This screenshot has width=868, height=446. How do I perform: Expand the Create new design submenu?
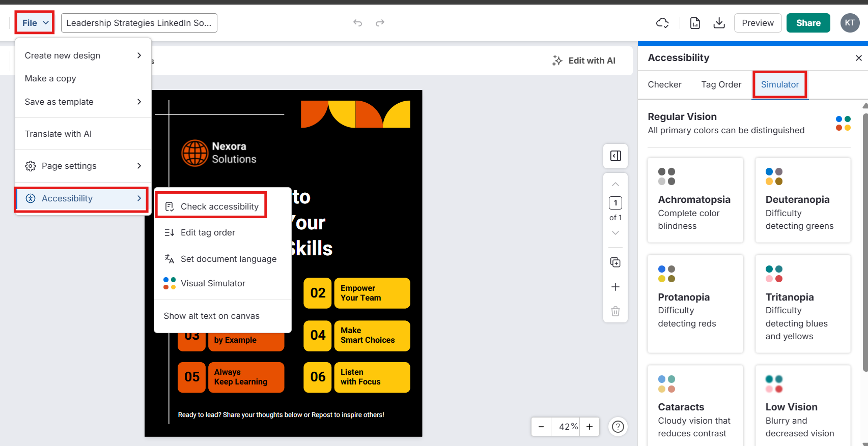(83, 55)
